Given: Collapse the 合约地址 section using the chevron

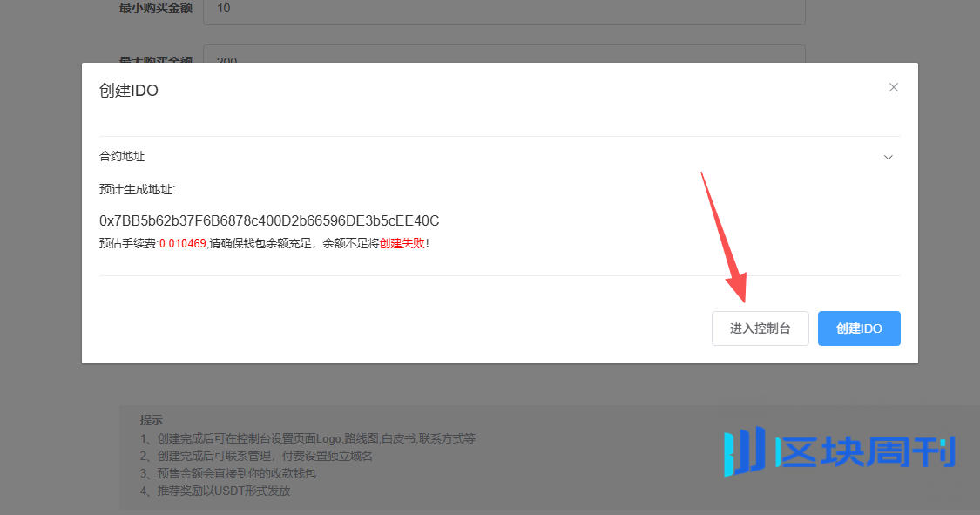Looking at the screenshot, I should click(x=889, y=158).
